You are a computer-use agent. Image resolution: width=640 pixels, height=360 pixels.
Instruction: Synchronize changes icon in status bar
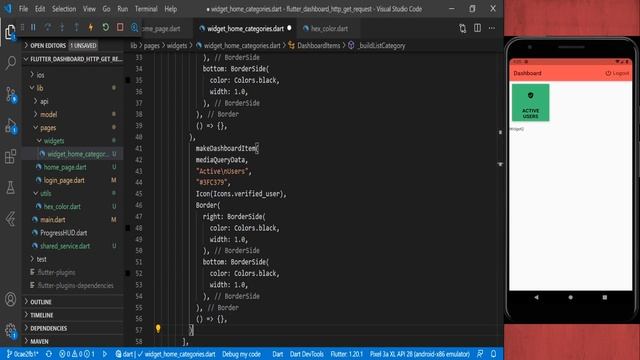[x=49, y=354]
